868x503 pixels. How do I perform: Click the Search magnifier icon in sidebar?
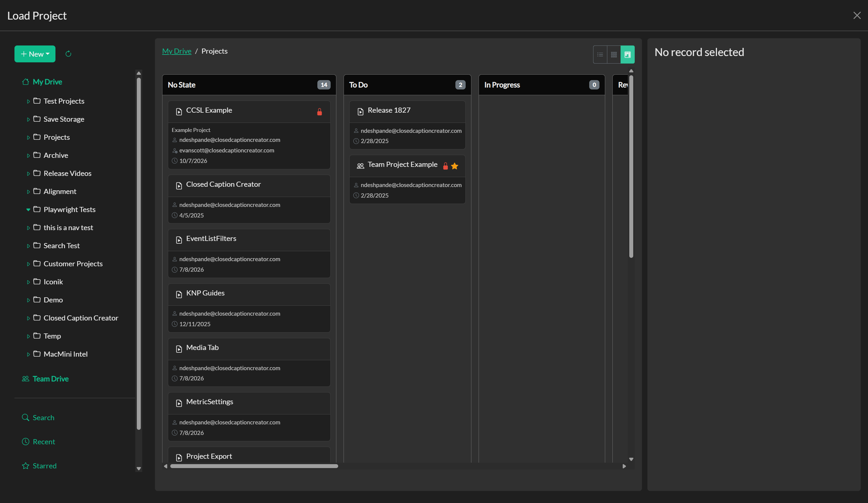26,418
